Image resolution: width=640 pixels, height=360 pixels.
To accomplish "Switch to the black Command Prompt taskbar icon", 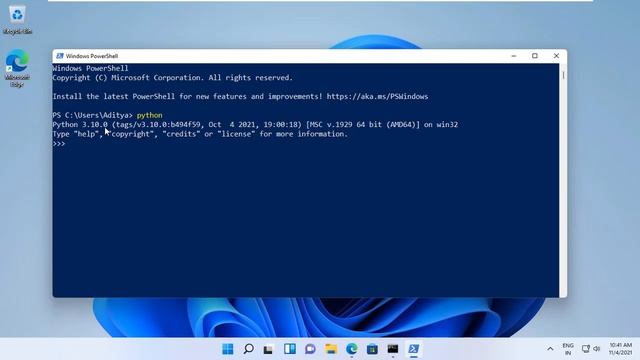I will pyautogui.click(x=393, y=349).
